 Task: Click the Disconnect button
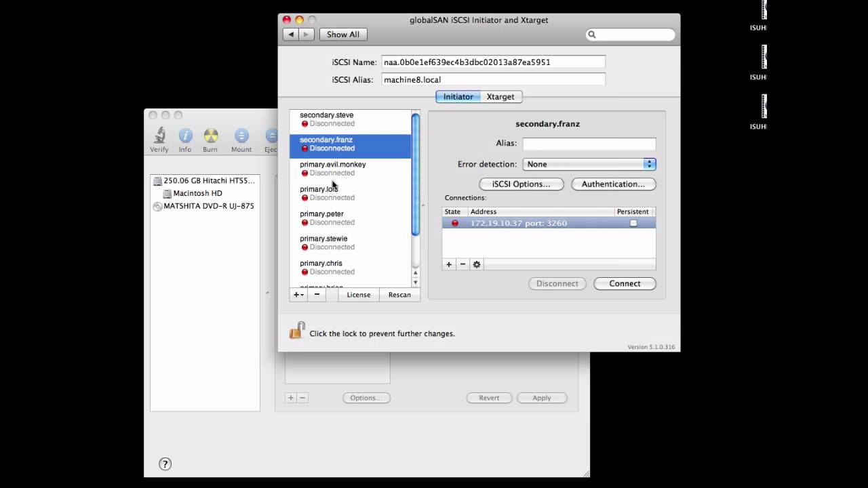(x=557, y=284)
